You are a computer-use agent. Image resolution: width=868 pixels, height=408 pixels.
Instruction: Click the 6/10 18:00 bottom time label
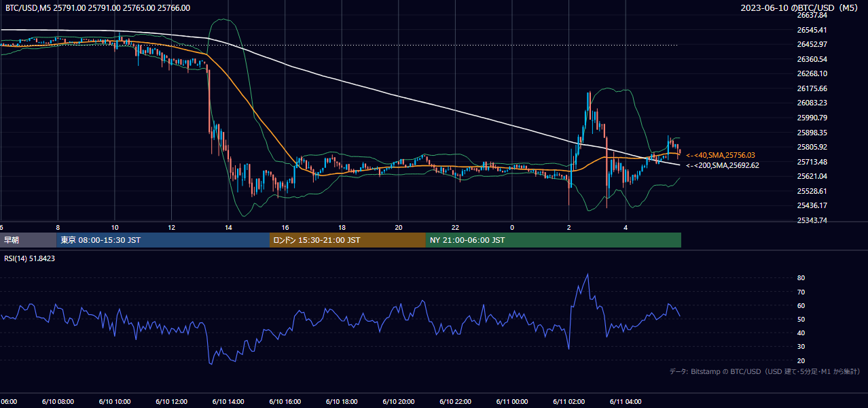tap(342, 401)
